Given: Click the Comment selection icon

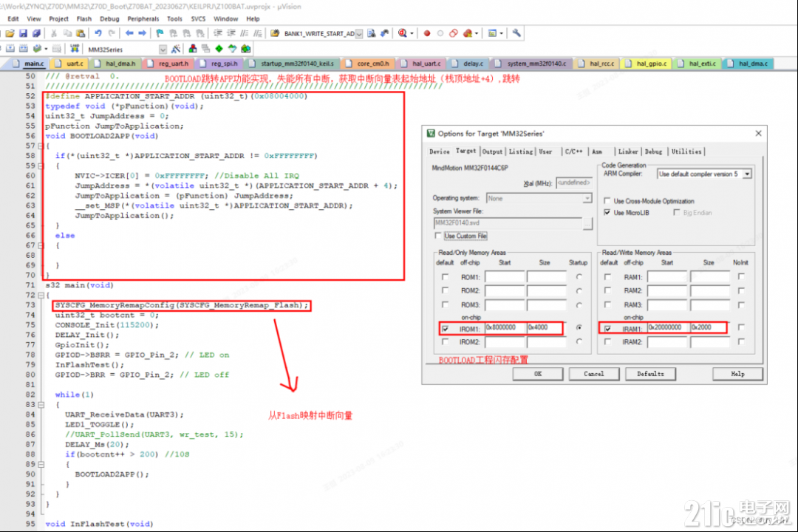Looking at the screenshot, I should (x=245, y=33).
